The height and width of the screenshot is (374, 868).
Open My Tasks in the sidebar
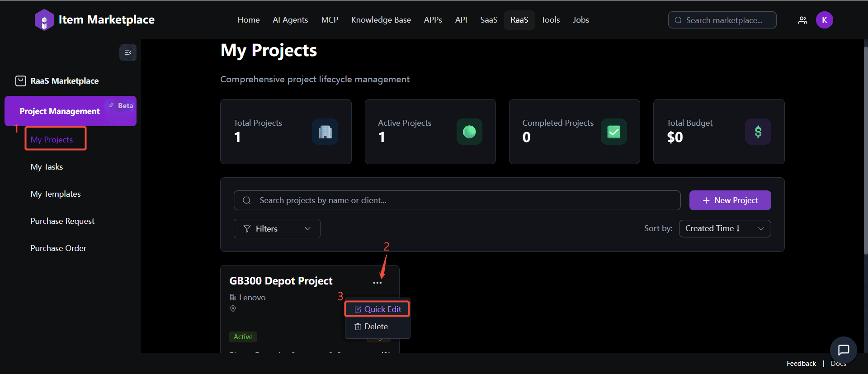[47, 167]
